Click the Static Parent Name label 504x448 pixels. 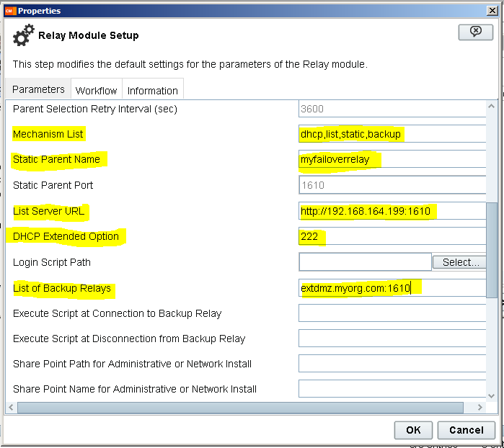[56, 159]
